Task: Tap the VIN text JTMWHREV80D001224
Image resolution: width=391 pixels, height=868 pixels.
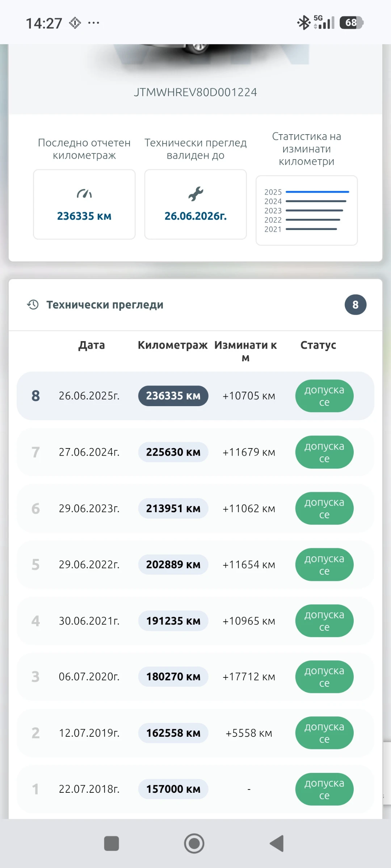Action: (195, 92)
